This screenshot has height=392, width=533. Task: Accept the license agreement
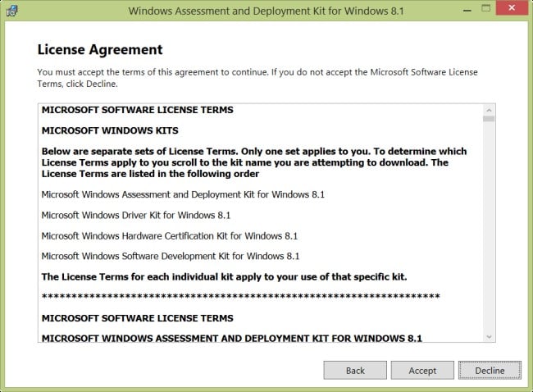click(x=422, y=370)
